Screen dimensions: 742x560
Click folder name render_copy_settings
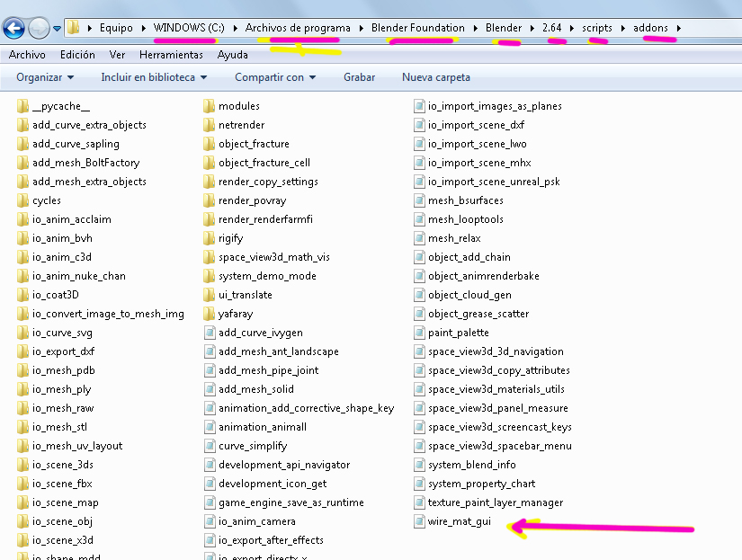268,182
